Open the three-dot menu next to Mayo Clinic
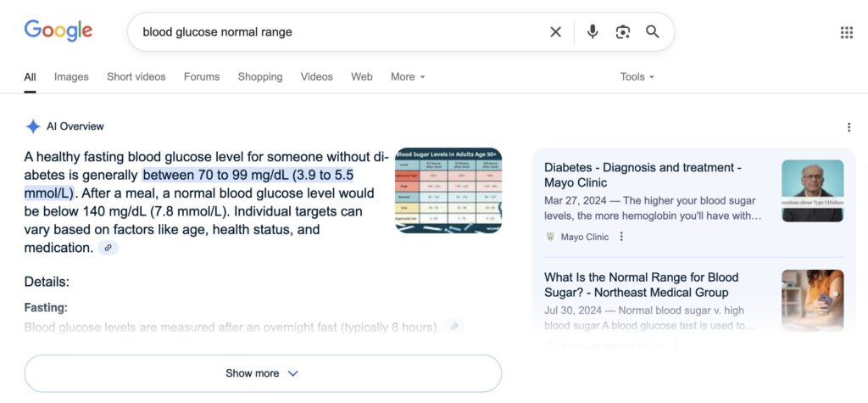Screen dimensions: 868x403 pyautogui.click(x=621, y=237)
